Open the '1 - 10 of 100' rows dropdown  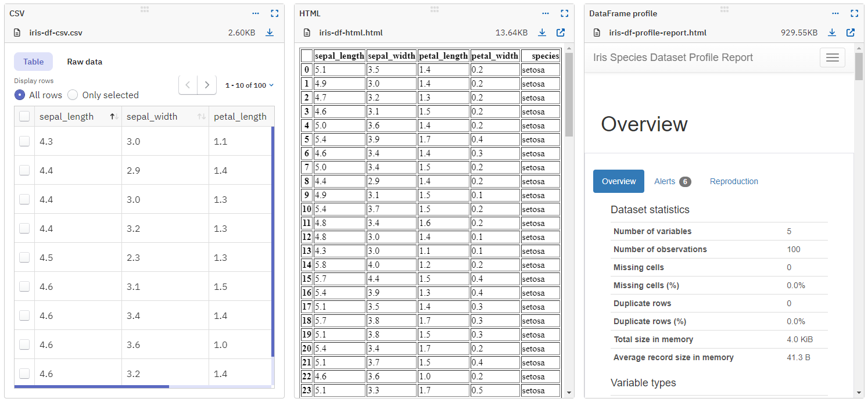(249, 85)
